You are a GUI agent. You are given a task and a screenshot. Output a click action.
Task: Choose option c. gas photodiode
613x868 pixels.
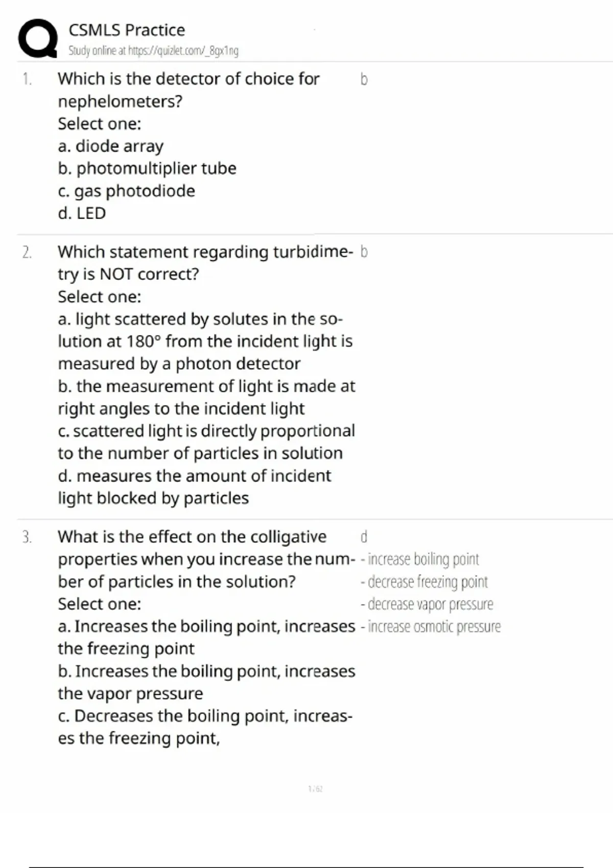126,191
